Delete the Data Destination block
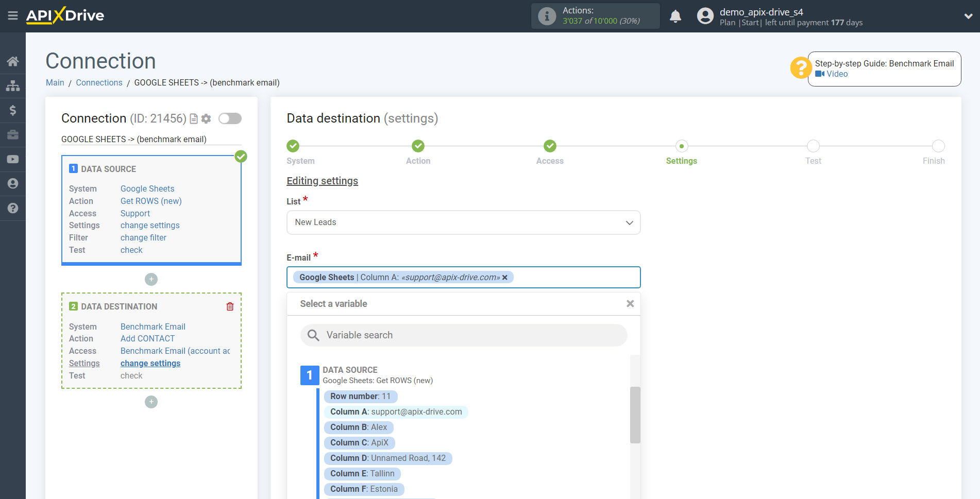The image size is (980, 499). (x=230, y=306)
